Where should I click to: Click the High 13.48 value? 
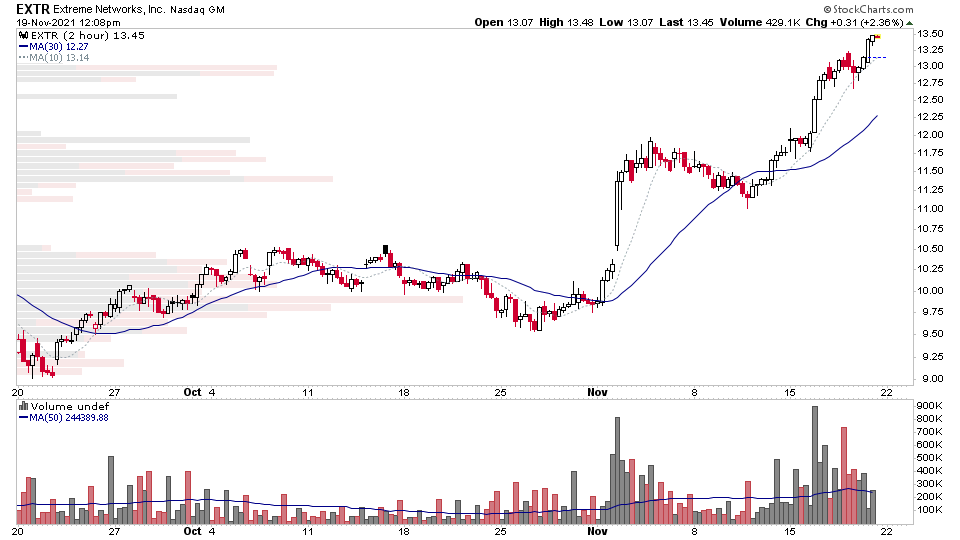(x=566, y=23)
